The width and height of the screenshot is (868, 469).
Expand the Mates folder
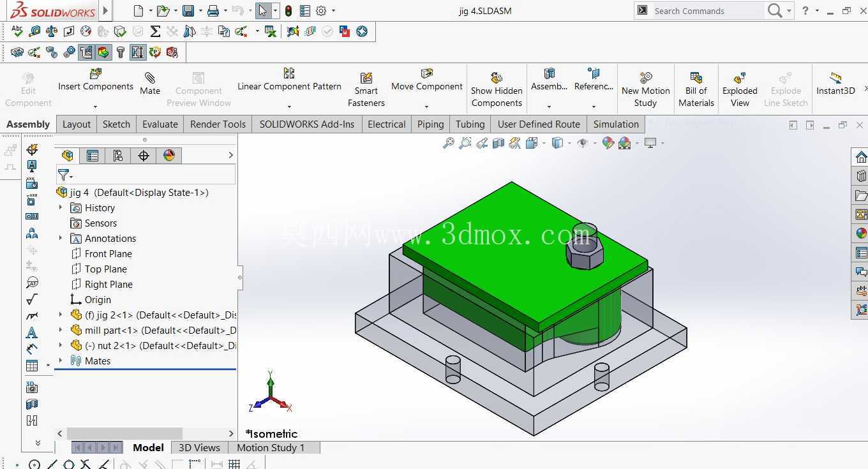61,361
